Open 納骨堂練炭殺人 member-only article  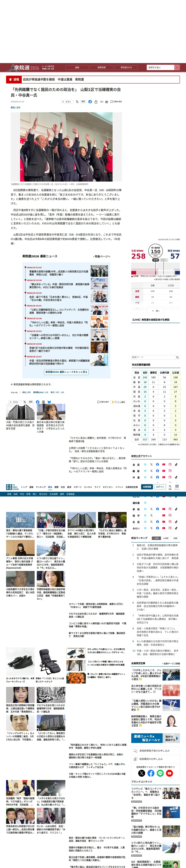point(146,721)
